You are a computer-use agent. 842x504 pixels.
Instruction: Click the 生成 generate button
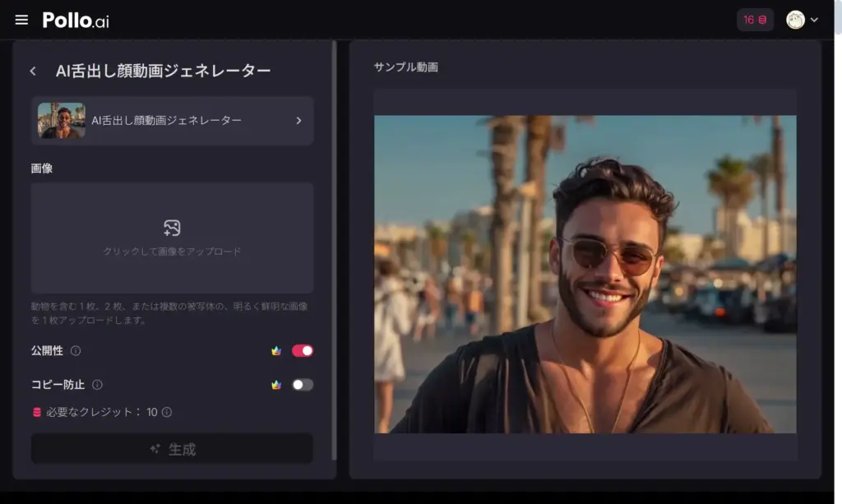pos(172,449)
